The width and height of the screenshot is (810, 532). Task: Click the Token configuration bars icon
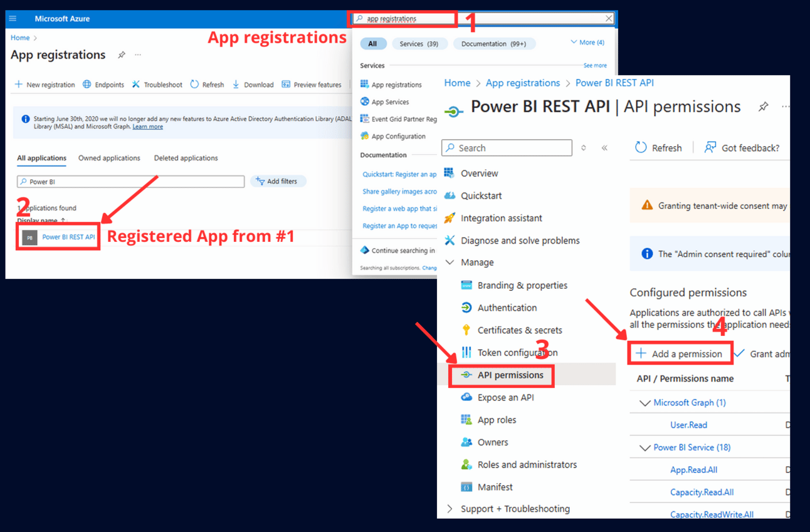tap(466, 353)
